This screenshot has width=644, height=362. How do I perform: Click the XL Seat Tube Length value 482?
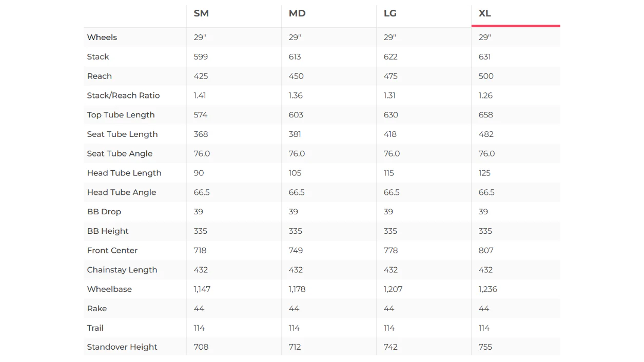486,134
